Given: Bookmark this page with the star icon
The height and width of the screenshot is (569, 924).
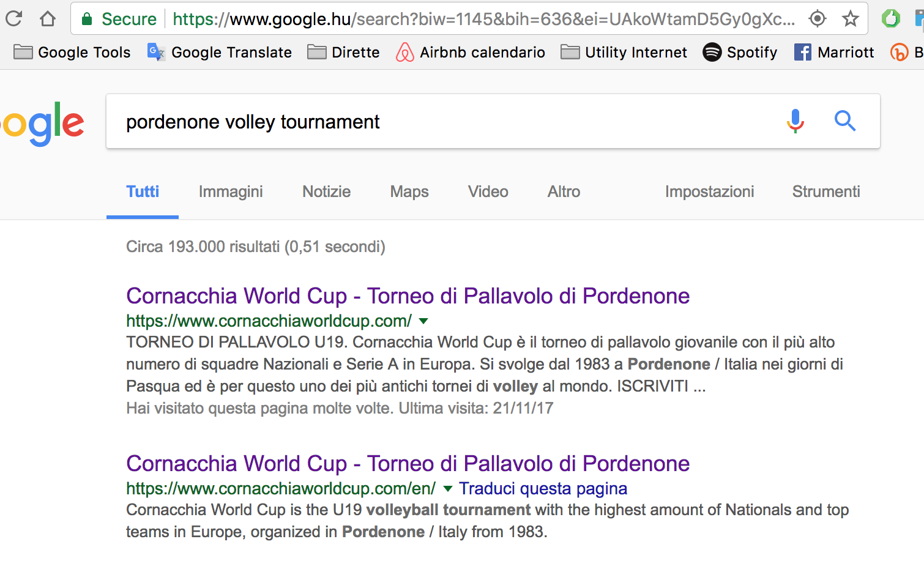Looking at the screenshot, I should point(850,19).
